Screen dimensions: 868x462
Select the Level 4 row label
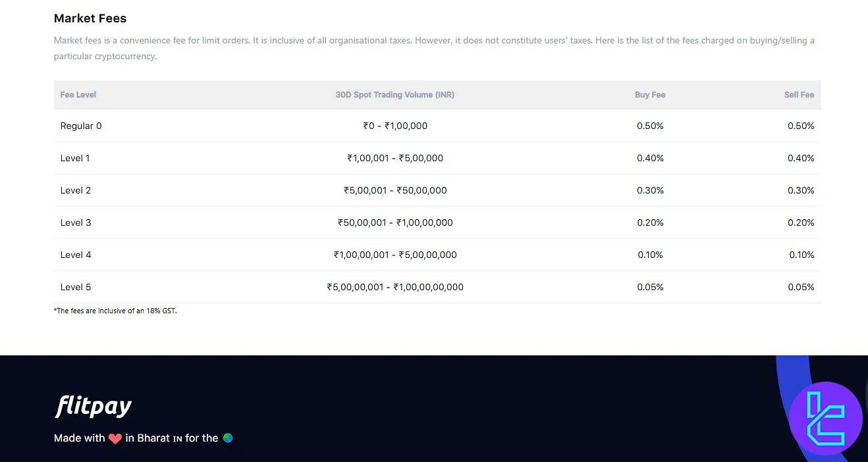[76, 255]
